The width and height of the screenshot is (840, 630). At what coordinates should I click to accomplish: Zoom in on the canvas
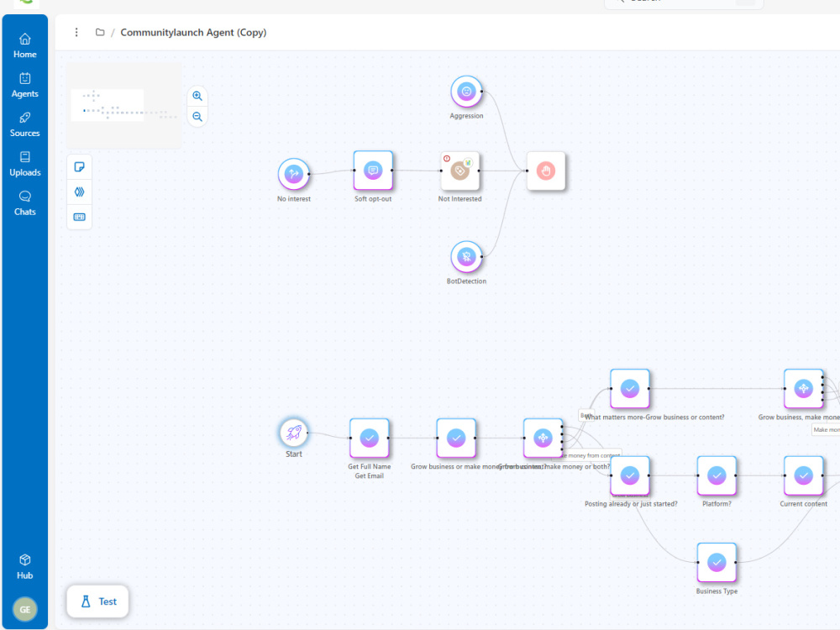click(x=197, y=96)
